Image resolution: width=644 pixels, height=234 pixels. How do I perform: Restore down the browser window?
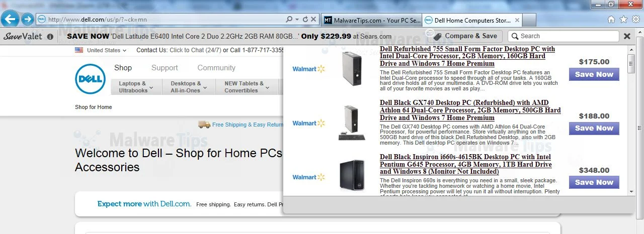pos(611,4)
